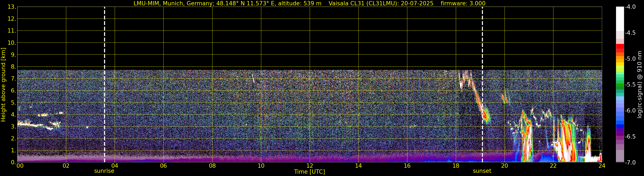644x176 pixels.
Task: Click the red band in the colorbar
Action: [x=620, y=47]
